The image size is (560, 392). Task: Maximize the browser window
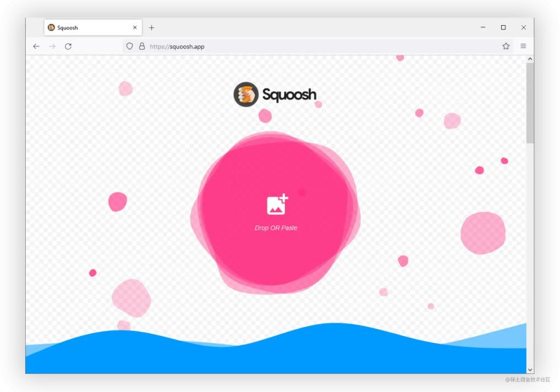tap(503, 27)
